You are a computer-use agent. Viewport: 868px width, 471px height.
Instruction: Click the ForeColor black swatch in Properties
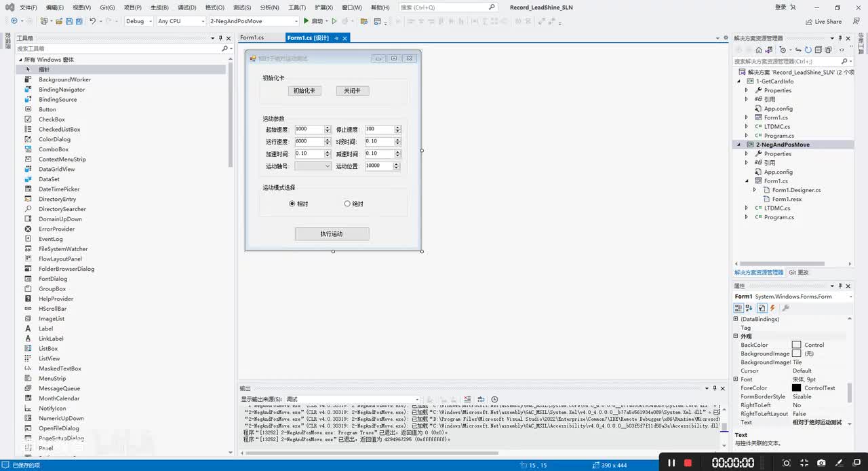[797, 388]
